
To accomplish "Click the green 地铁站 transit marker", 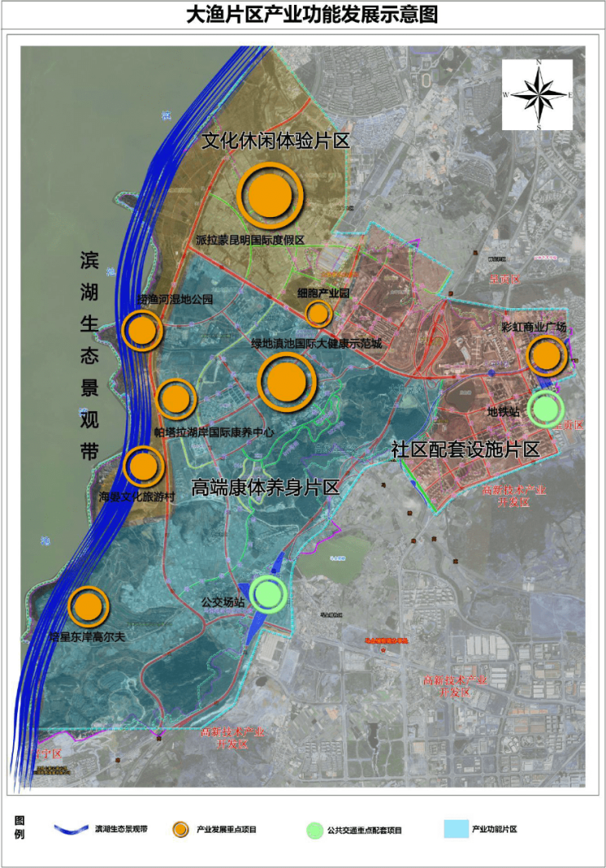I will coord(545,409).
